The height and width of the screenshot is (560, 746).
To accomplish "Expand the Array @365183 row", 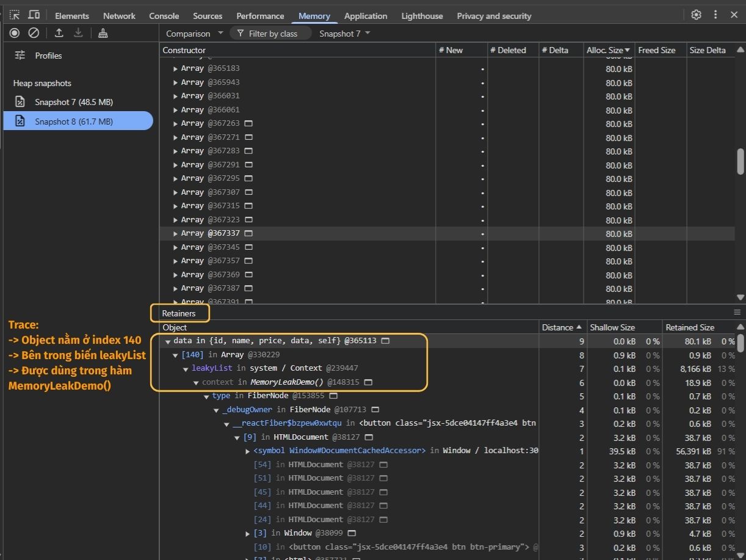I will pos(176,68).
